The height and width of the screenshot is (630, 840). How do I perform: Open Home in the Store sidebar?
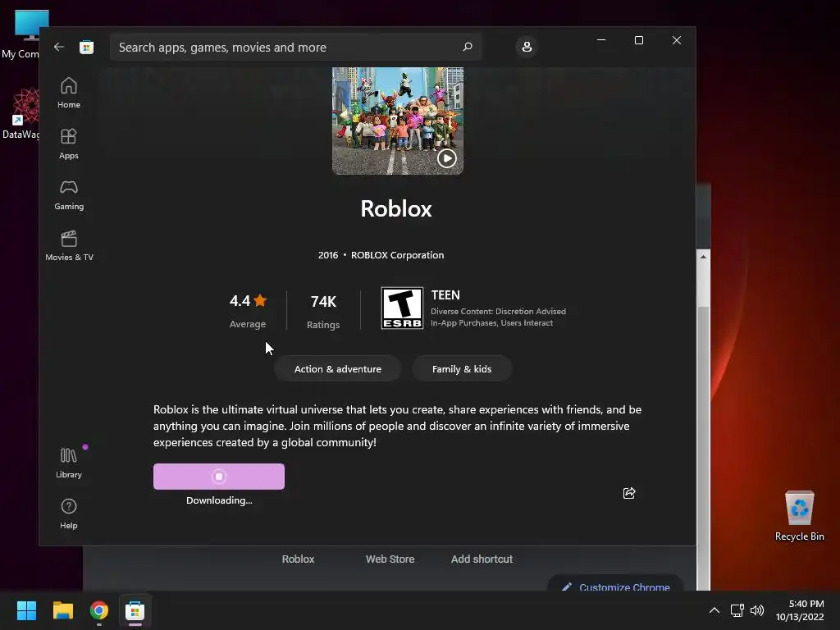(x=69, y=94)
